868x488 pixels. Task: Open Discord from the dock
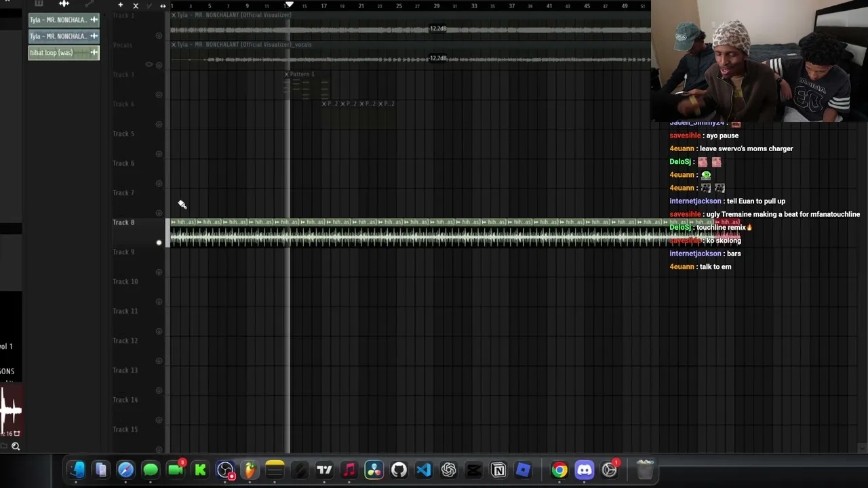pyautogui.click(x=585, y=470)
